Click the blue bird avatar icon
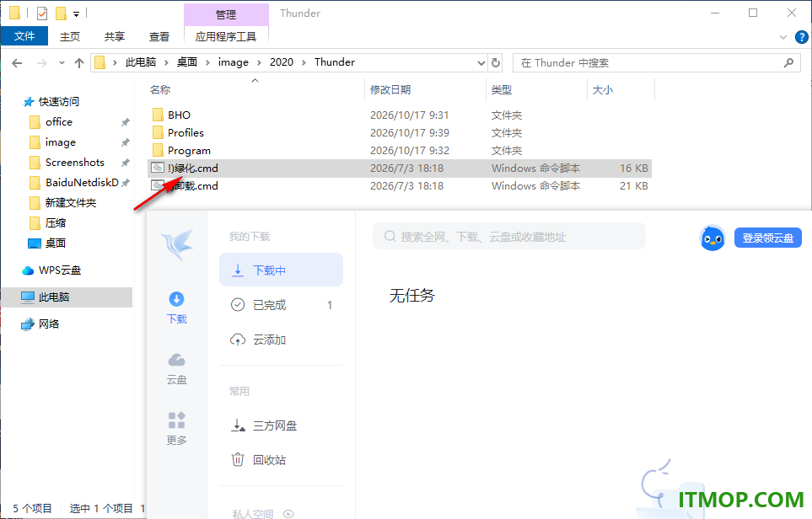This screenshot has height=519, width=812. pyautogui.click(x=713, y=238)
